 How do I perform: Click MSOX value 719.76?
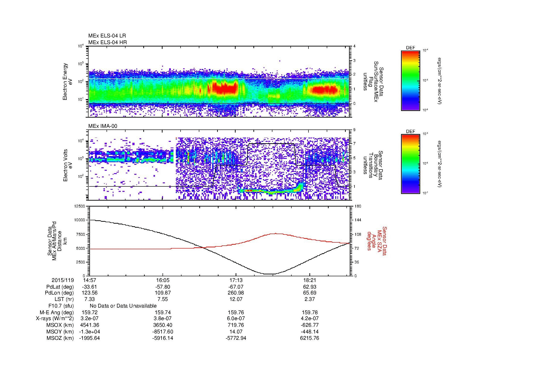(x=236, y=325)
